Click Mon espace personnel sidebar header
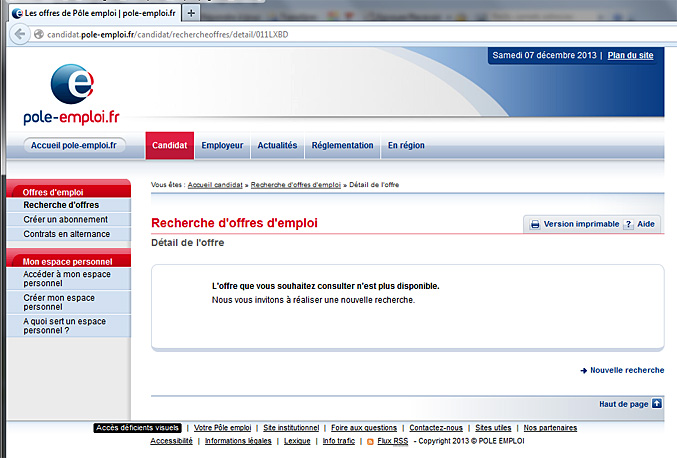This screenshot has height=458, width=677. click(69, 260)
